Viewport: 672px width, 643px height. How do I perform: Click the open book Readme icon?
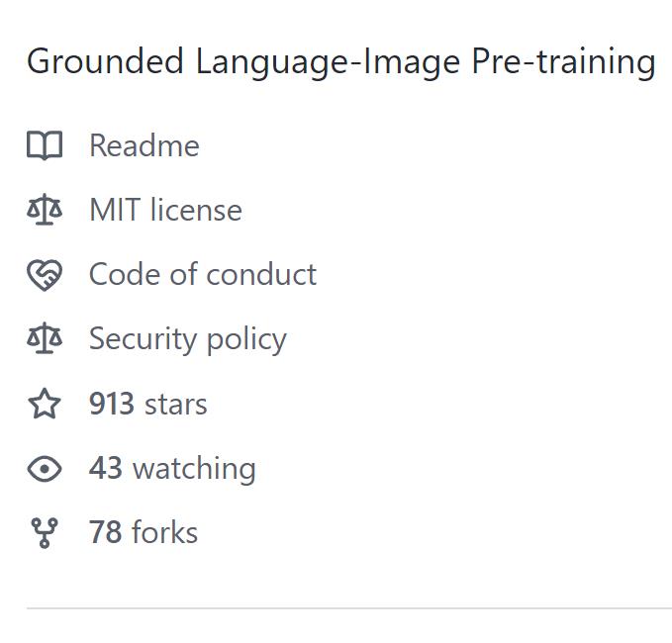tap(45, 145)
